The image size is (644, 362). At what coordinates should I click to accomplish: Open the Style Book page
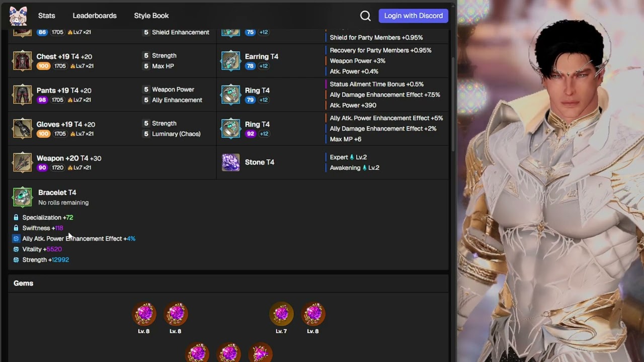tap(151, 16)
